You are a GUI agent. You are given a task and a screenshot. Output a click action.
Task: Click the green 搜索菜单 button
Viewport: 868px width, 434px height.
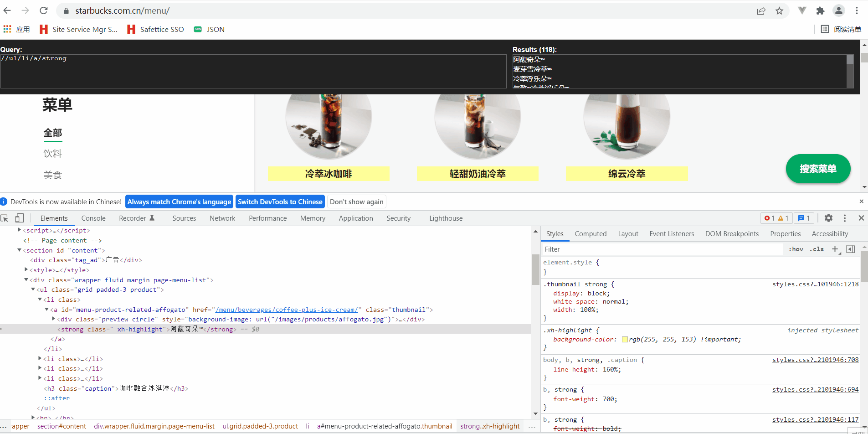(818, 169)
